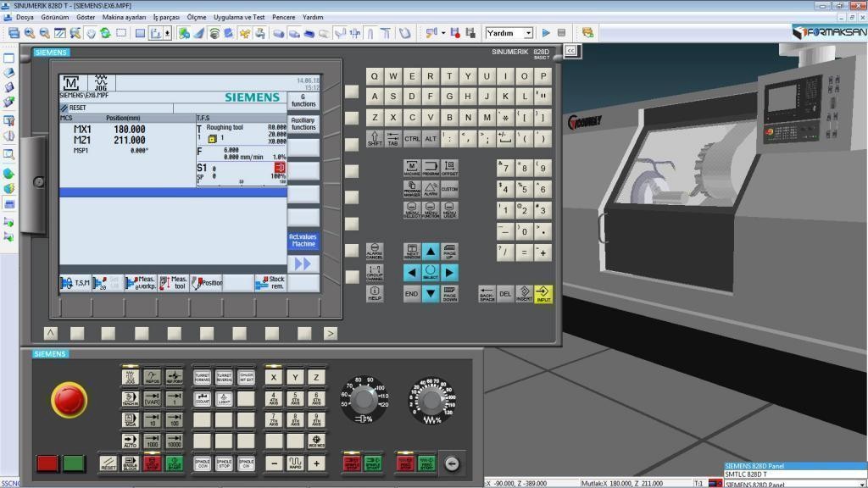The image size is (868, 488).
Task: Expand the SIEMENS 828D Panel selector
Action: pyautogui.click(x=860, y=485)
